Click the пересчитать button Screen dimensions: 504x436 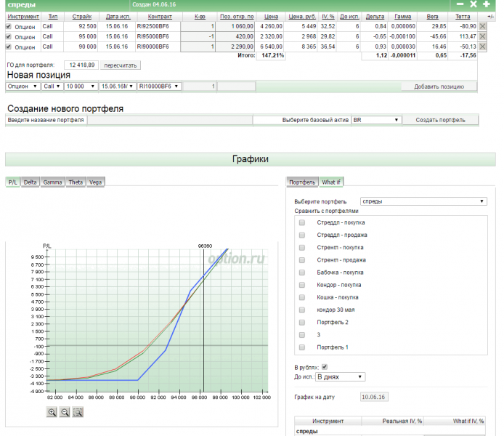pos(120,65)
